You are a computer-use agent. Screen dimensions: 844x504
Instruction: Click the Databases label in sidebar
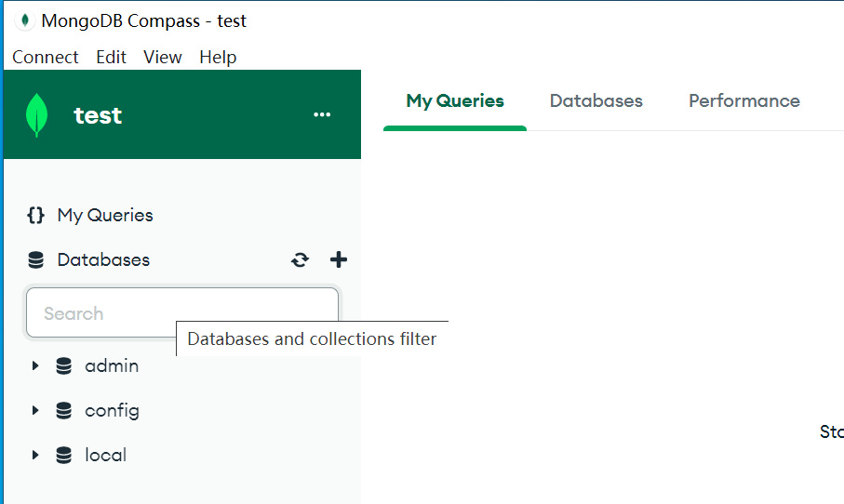[103, 259]
